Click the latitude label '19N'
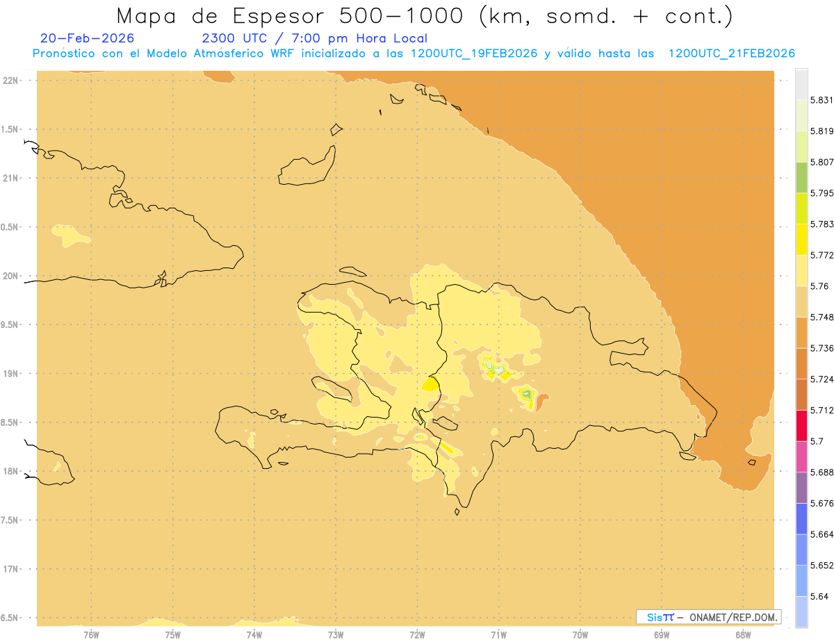Screen dimensions: 834x644 pos(10,373)
